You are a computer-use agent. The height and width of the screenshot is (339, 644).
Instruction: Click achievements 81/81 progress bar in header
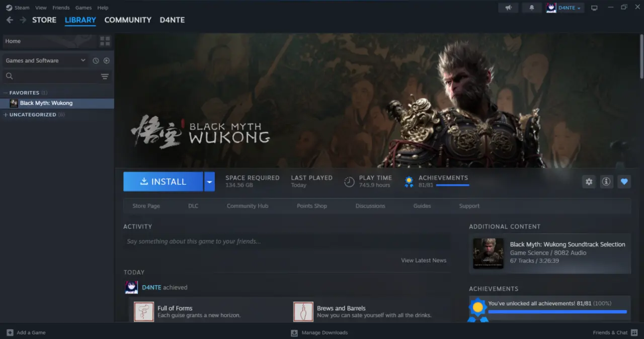[453, 185]
